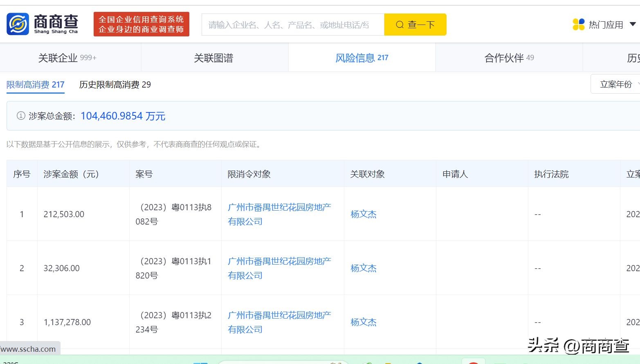Open the 合作伙伴 49 tab
The image size is (640, 364).
[x=508, y=58]
